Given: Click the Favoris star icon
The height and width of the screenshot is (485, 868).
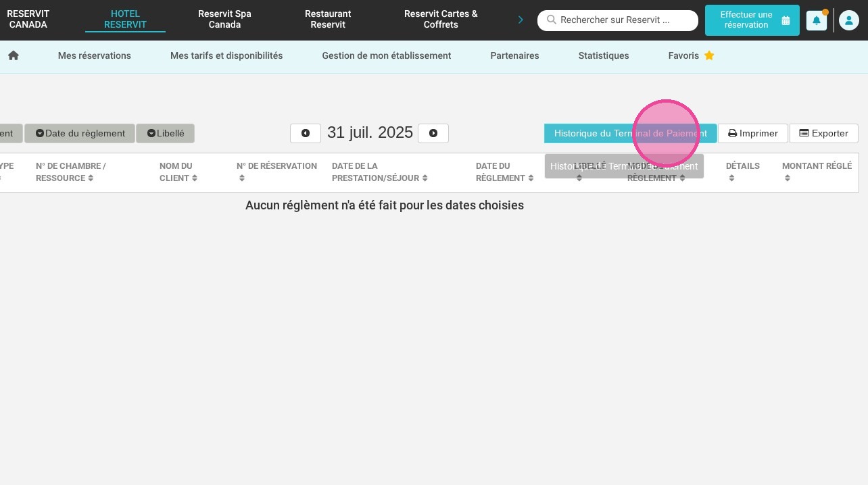Looking at the screenshot, I should point(709,55).
